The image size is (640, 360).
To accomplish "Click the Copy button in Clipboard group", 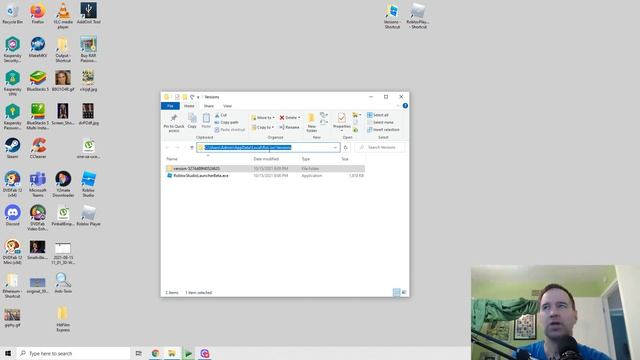I will [x=192, y=121].
